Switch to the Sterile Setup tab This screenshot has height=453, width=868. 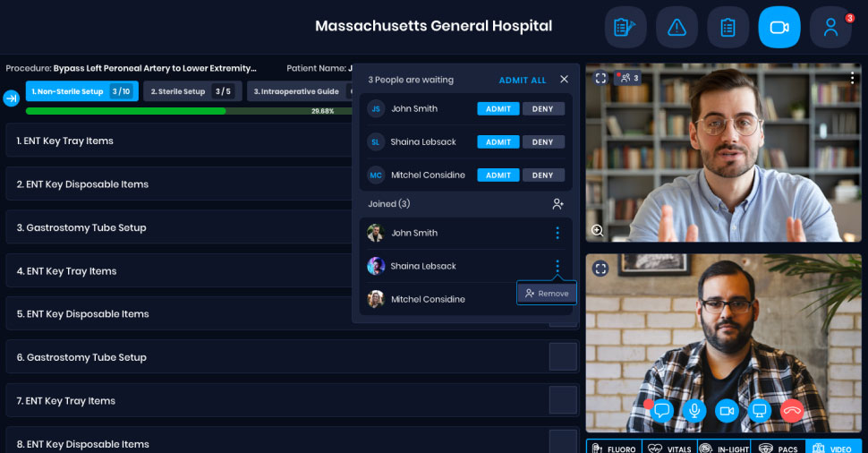click(x=191, y=91)
